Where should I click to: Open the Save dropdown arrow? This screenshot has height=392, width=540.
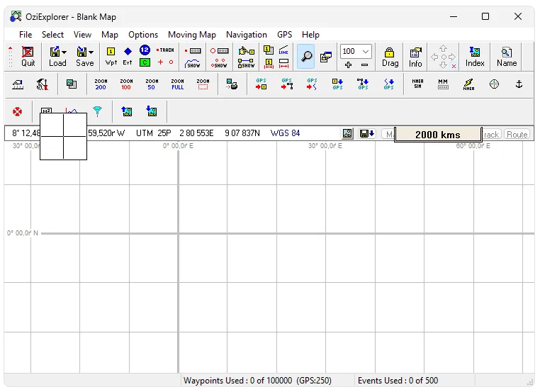(91, 52)
